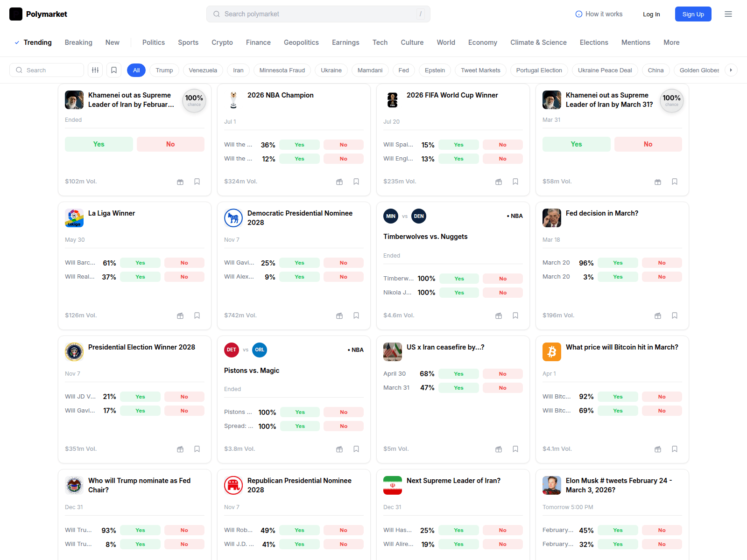Open the hamburger menu top right
Screen dimensions: 747x560
coord(728,14)
